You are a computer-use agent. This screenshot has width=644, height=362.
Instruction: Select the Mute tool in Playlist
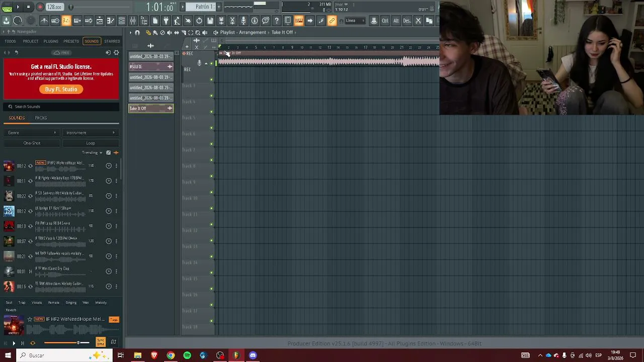pyautogui.click(x=169, y=33)
